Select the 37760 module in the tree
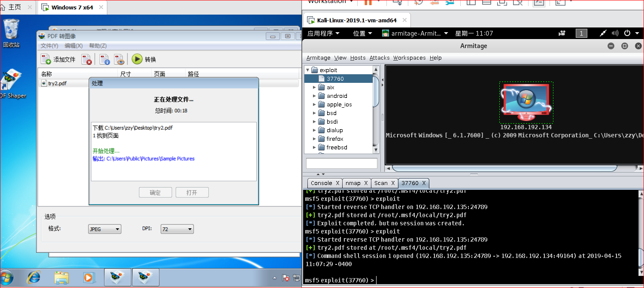 pos(339,79)
